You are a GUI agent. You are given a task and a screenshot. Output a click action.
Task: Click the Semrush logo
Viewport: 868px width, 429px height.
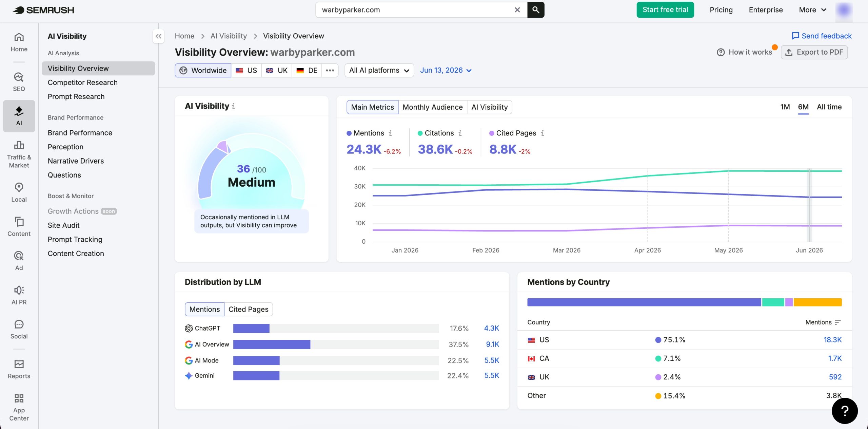click(43, 10)
